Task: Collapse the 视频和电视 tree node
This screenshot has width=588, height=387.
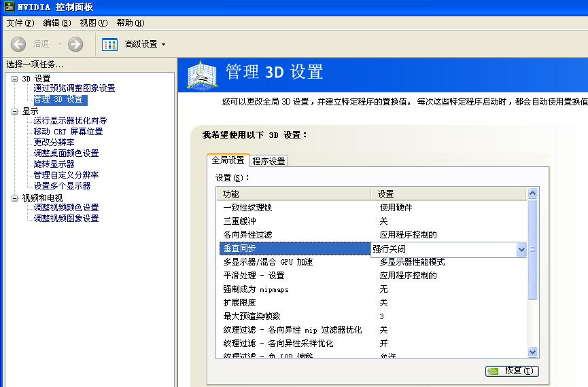Action: coord(15,198)
